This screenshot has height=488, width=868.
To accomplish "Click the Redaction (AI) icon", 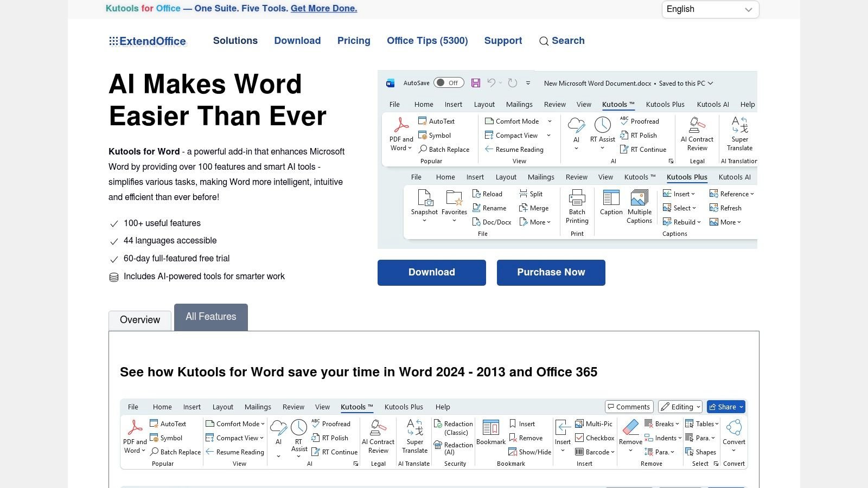I will (x=438, y=445).
